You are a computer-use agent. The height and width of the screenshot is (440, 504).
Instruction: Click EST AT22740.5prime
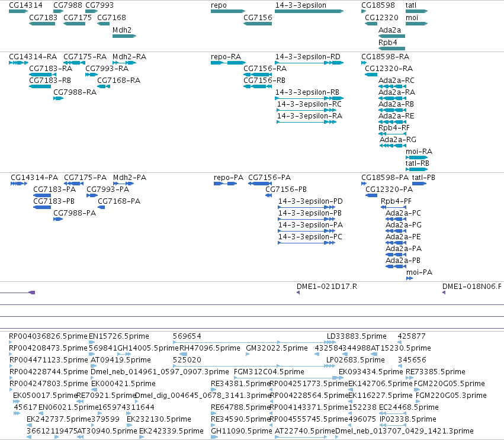click(301, 437)
